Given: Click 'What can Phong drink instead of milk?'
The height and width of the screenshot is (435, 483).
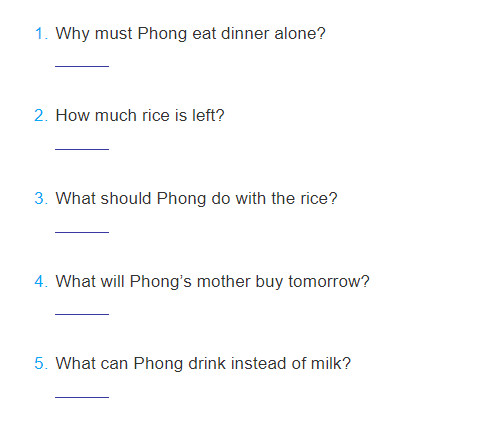Looking at the screenshot, I should [x=203, y=363].
